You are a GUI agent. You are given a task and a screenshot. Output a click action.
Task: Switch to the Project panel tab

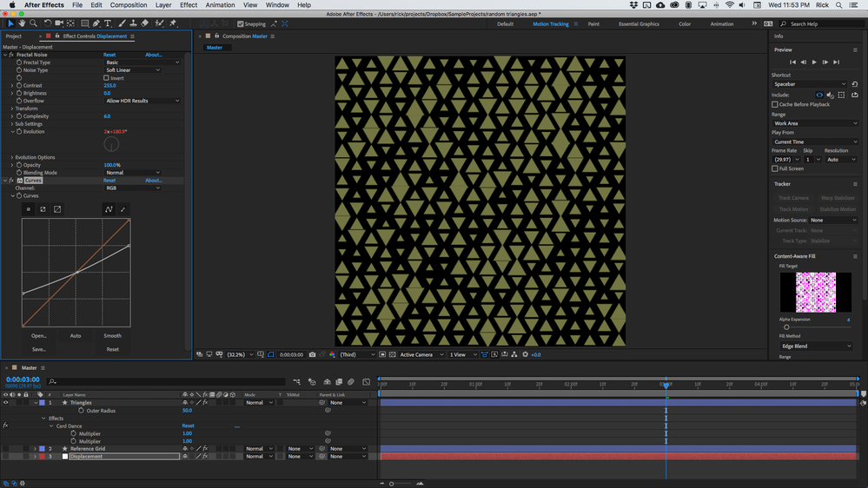[14, 36]
